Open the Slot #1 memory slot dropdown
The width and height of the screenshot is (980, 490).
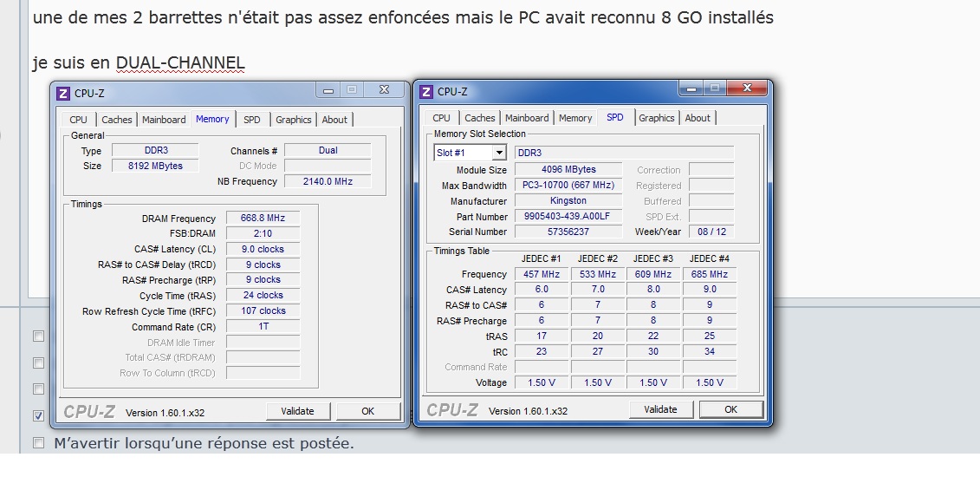point(498,153)
